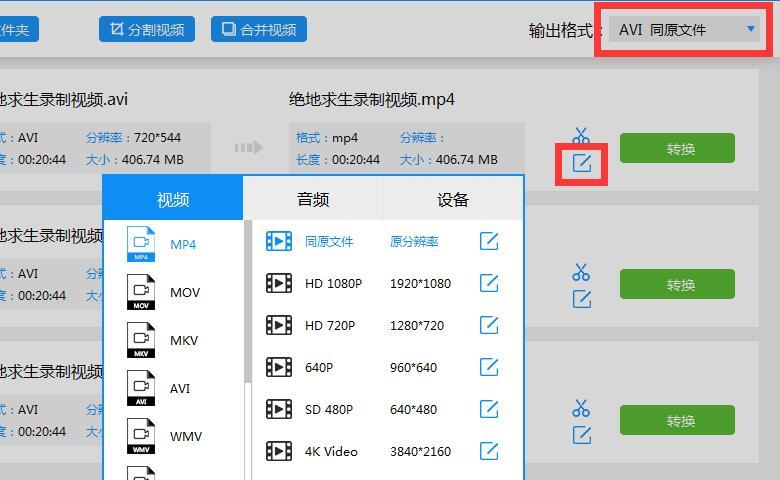Click the third video's green 转换 button
Screen dimensions: 780x480
tap(677, 420)
